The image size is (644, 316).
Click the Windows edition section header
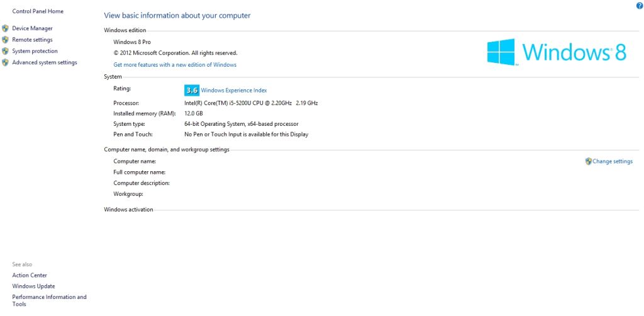pos(125,30)
